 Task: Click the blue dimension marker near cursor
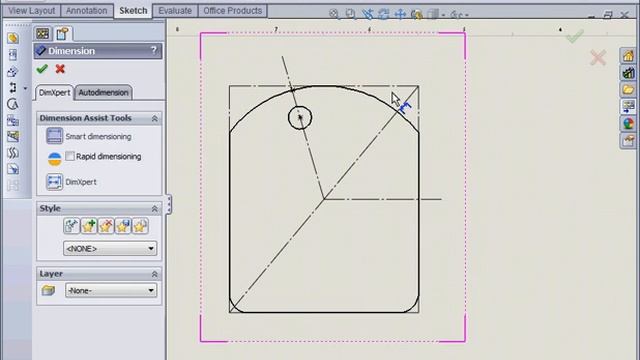(x=405, y=108)
